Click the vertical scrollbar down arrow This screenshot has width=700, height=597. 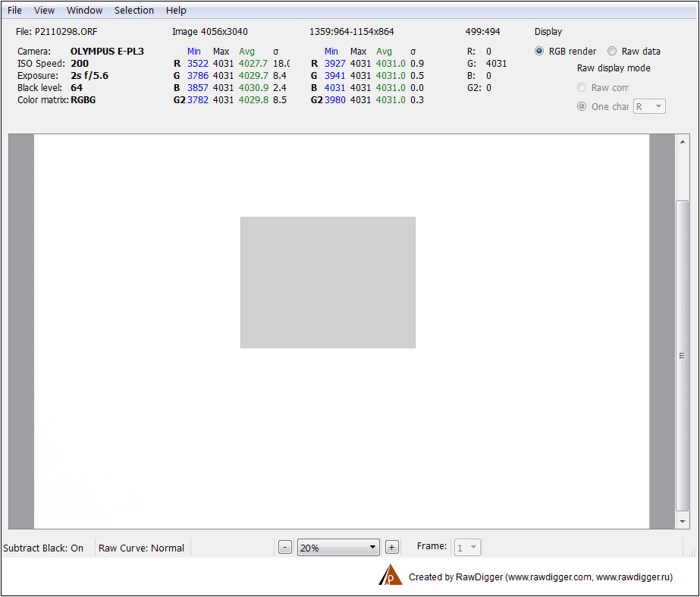pos(683,522)
